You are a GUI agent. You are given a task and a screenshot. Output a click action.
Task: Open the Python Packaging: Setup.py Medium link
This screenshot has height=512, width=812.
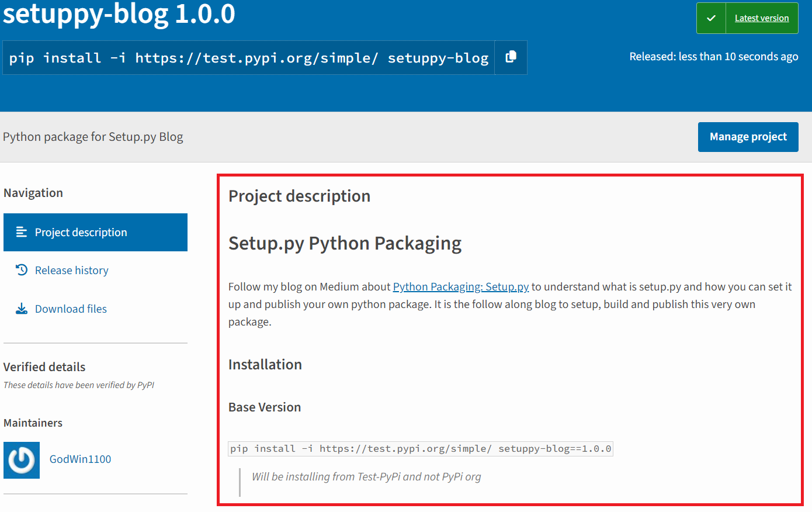tap(461, 286)
